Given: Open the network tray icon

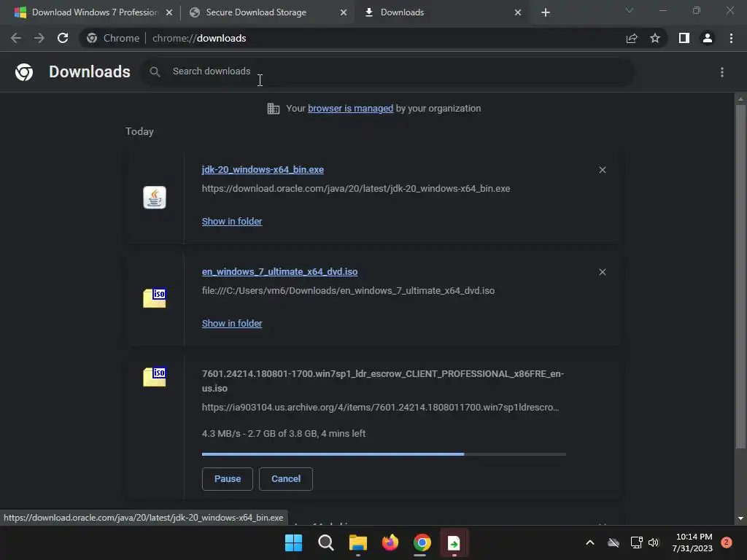Looking at the screenshot, I should coord(636,542).
